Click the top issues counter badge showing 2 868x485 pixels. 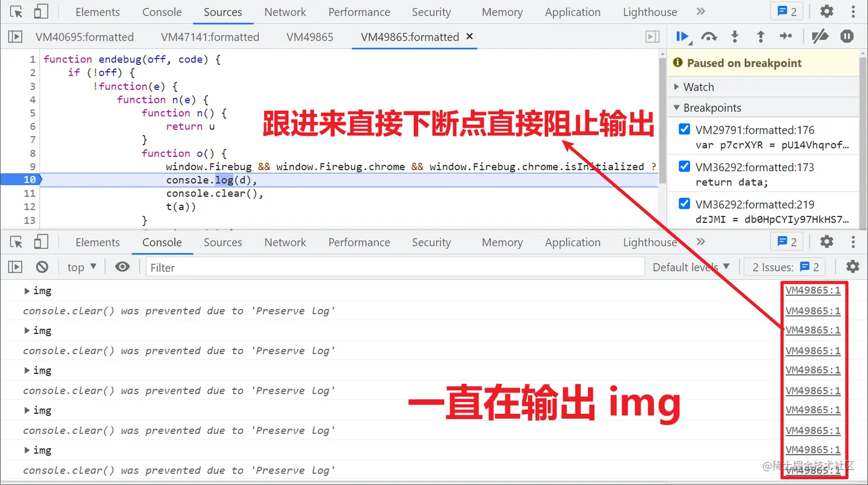(787, 11)
